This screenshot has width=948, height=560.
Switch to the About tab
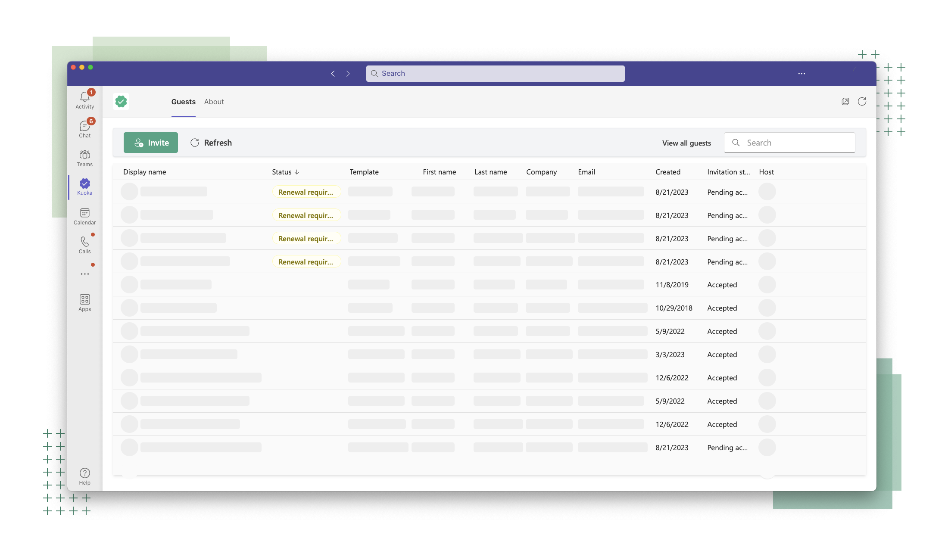click(x=214, y=102)
